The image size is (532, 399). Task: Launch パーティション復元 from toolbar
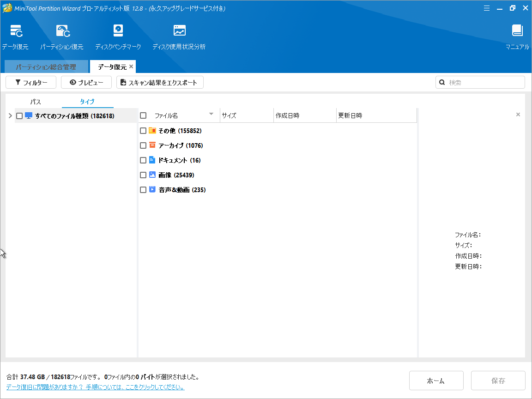63,31
